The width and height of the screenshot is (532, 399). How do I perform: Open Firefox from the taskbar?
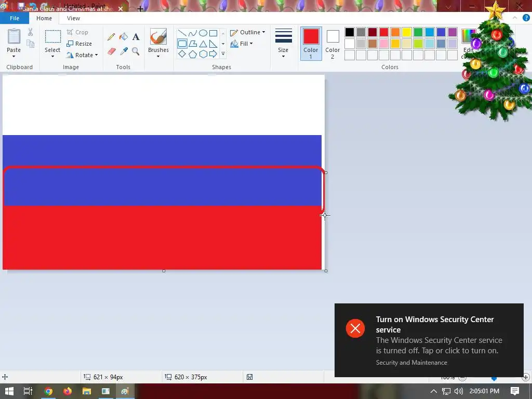click(x=68, y=391)
